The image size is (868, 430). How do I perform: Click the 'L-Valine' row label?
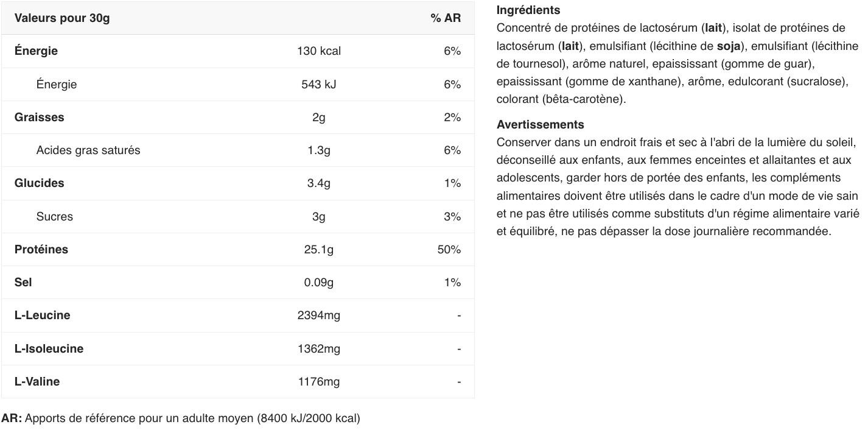(37, 381)
